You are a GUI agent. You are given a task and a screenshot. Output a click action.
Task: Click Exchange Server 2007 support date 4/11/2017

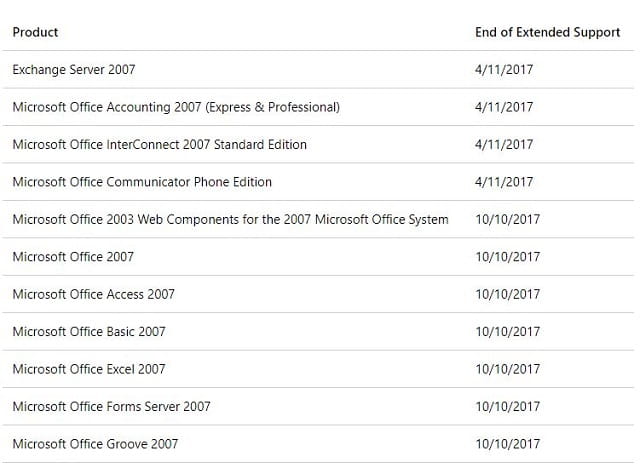[x=504, y=70]
